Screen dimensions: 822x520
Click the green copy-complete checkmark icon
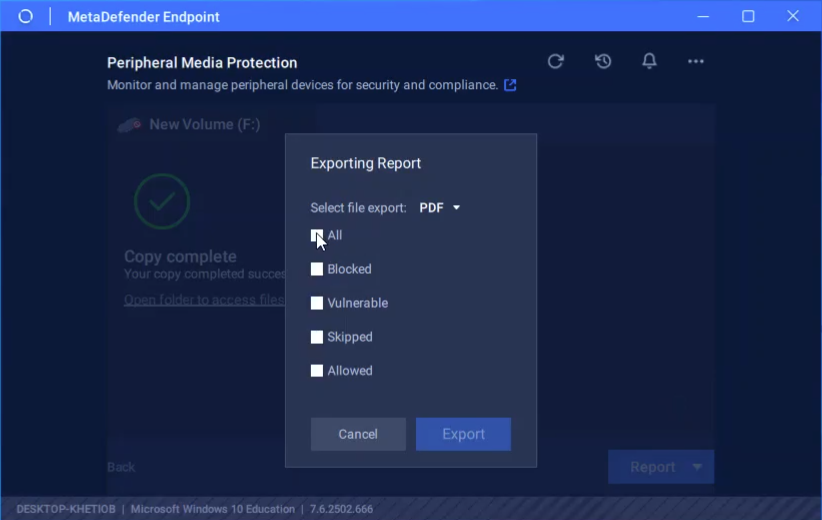pyautogui.click(x=162, y=201)
